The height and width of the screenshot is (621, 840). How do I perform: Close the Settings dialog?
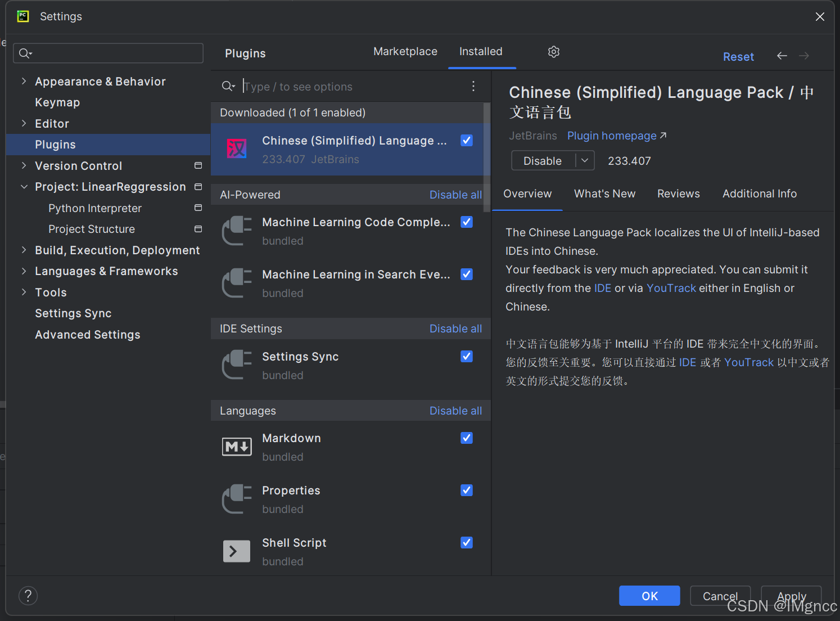(x=820, y=16)
